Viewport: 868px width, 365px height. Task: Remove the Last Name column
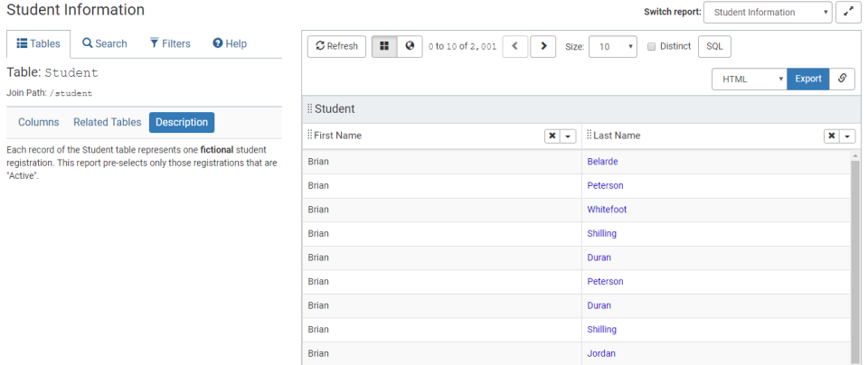[x=831, y=136]
